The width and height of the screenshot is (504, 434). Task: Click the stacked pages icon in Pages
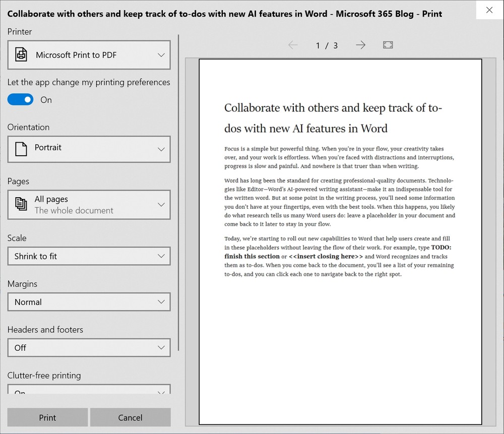(21, 204)
